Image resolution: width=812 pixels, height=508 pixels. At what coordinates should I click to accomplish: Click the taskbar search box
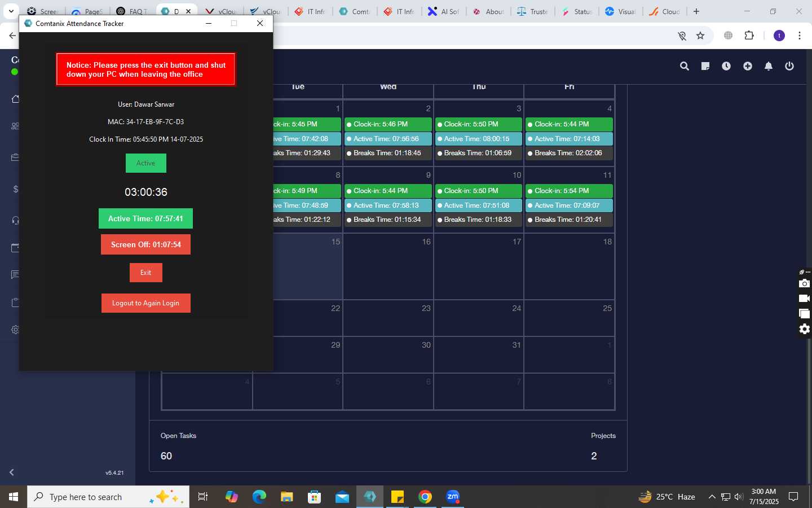coord(108,497)
